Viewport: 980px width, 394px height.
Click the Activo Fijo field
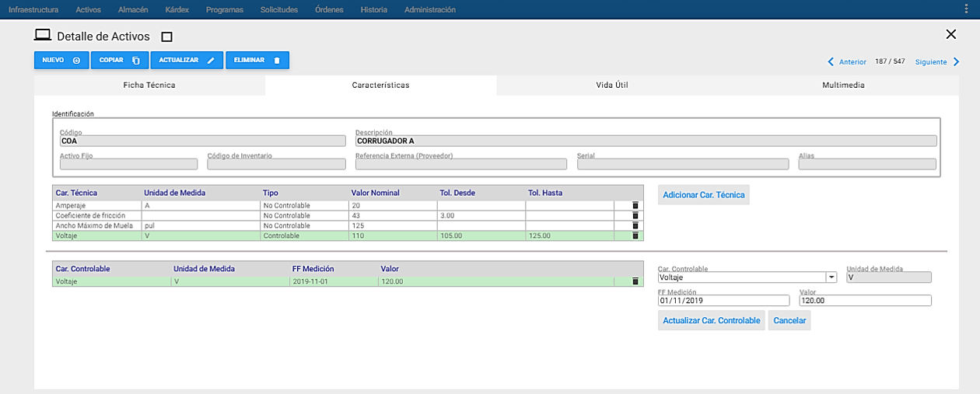point(128,164)
